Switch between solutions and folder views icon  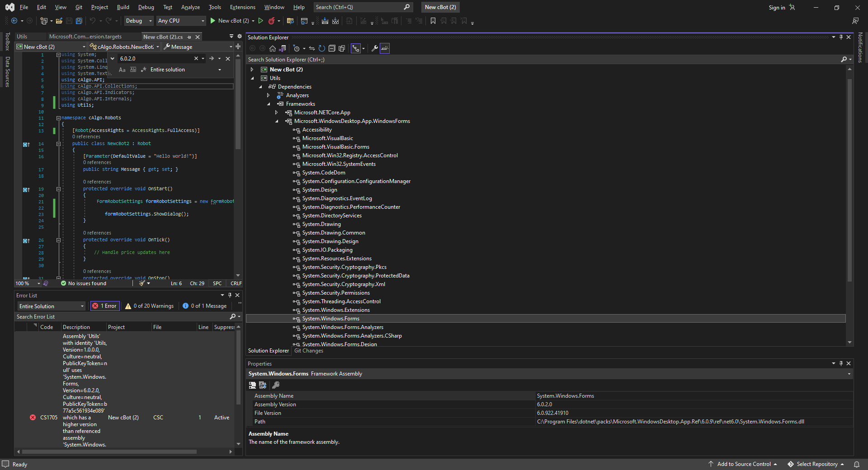[x=283, y=48]
